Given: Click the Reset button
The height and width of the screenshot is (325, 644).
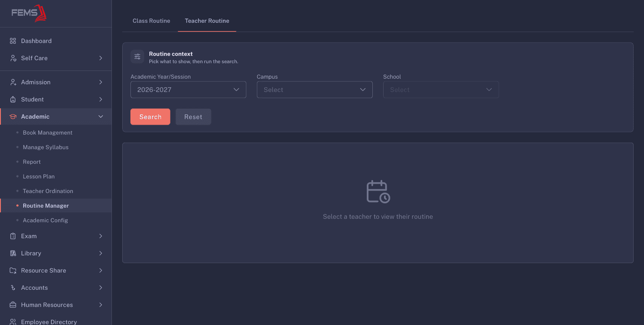Looking at the screenshot, I should click(x=193, y=117).
